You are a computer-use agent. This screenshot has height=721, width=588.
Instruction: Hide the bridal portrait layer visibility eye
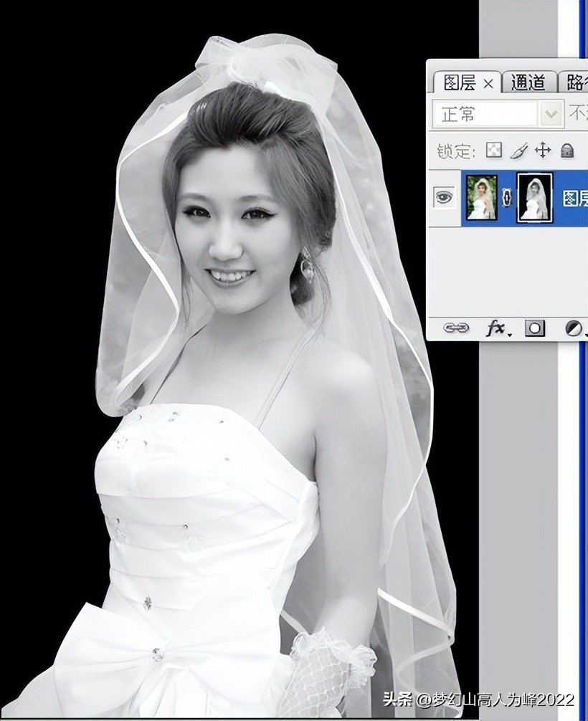pos(442,196)
